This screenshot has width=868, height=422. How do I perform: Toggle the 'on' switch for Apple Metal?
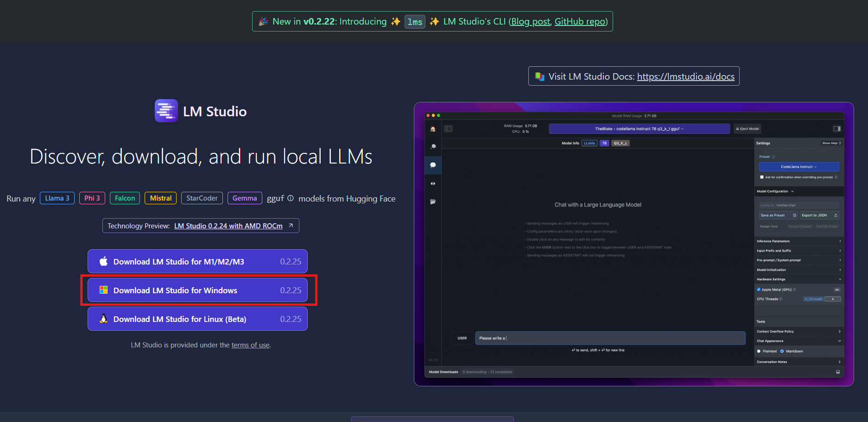(x=837, y=290)
